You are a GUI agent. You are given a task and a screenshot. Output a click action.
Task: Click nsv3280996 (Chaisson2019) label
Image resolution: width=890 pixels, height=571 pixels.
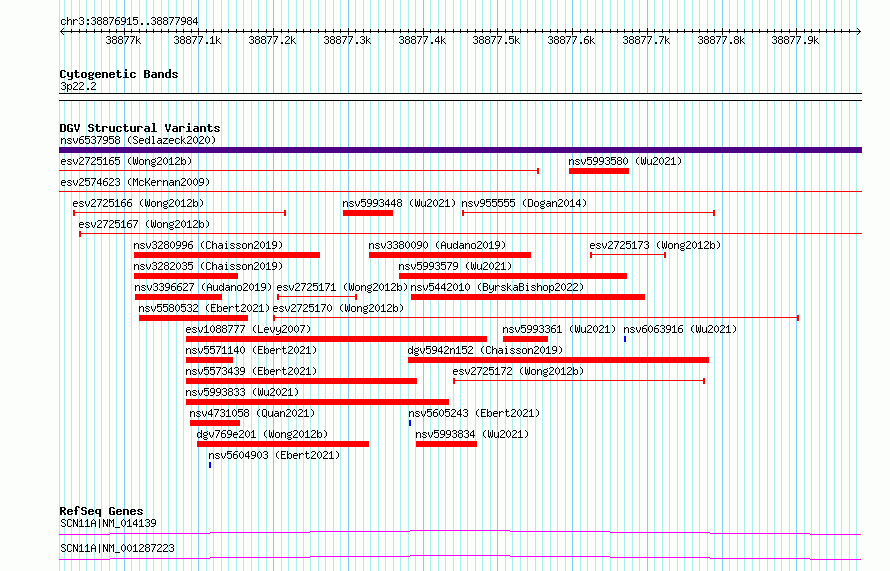coord(208,245)
